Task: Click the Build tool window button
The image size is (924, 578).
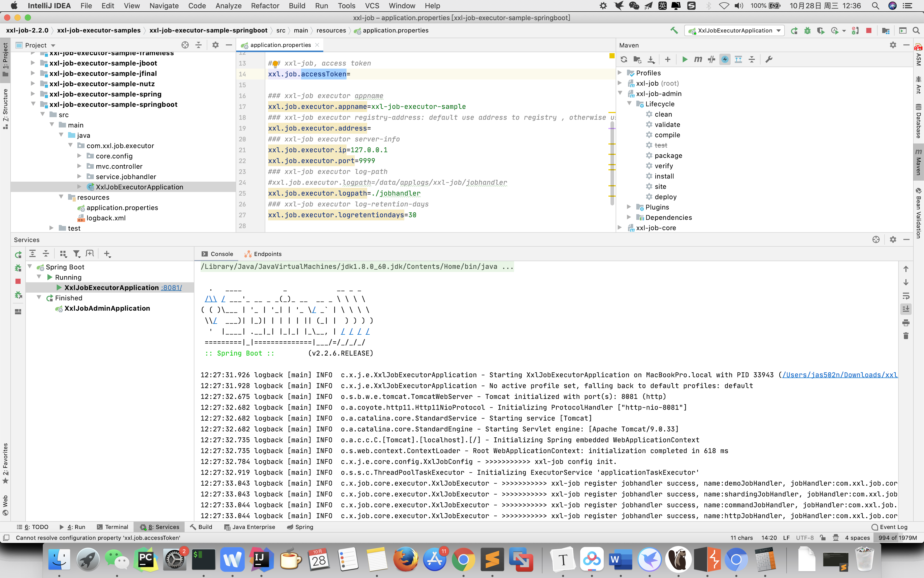Action: point(201,527)
